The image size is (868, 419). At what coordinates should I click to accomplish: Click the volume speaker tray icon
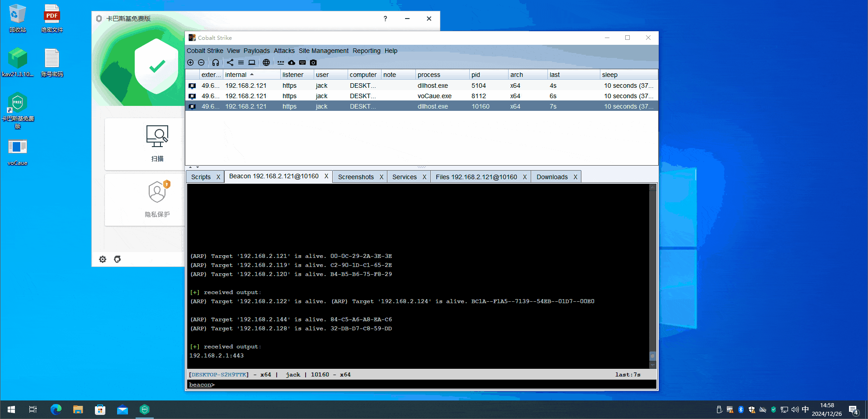795,409
